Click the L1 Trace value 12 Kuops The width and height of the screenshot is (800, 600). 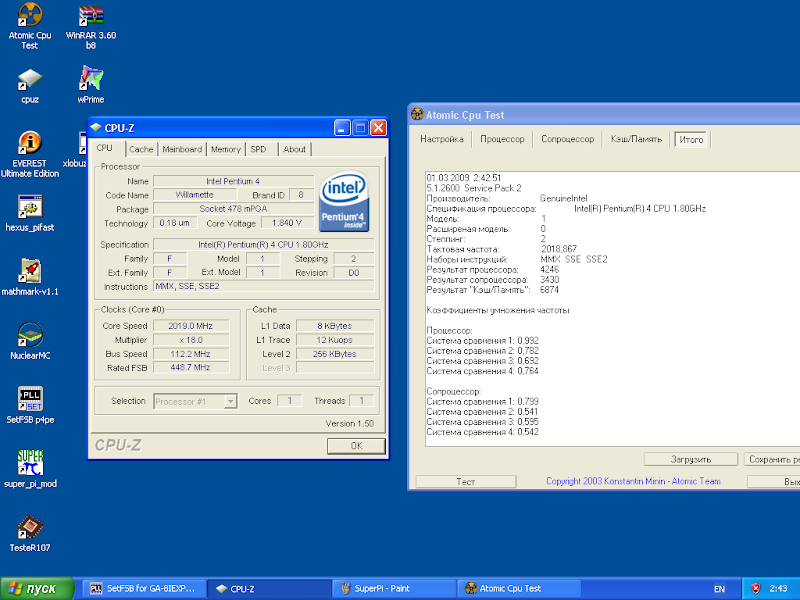click(335, 340)
